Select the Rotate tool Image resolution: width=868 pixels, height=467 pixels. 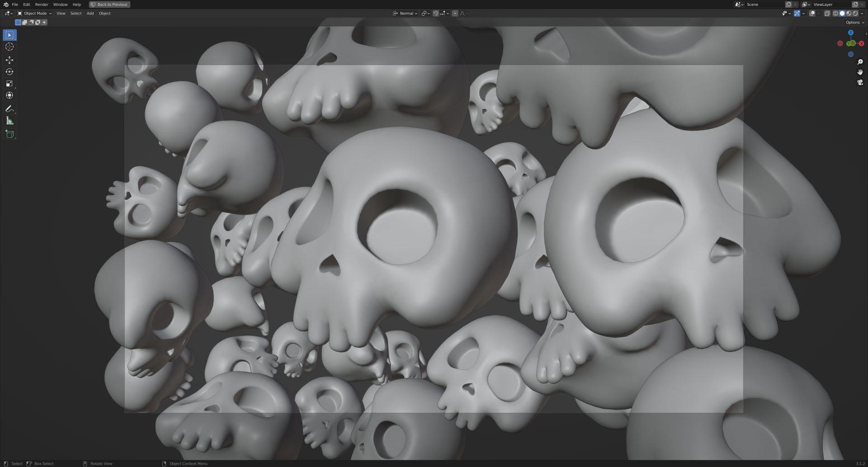9,71
